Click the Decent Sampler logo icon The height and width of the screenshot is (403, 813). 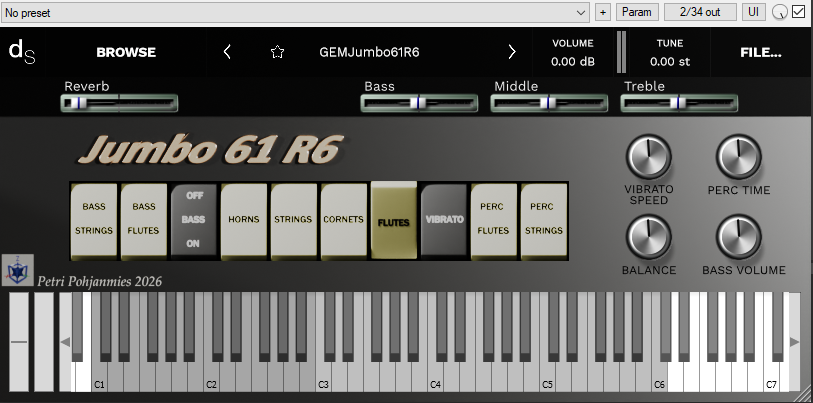21,51
